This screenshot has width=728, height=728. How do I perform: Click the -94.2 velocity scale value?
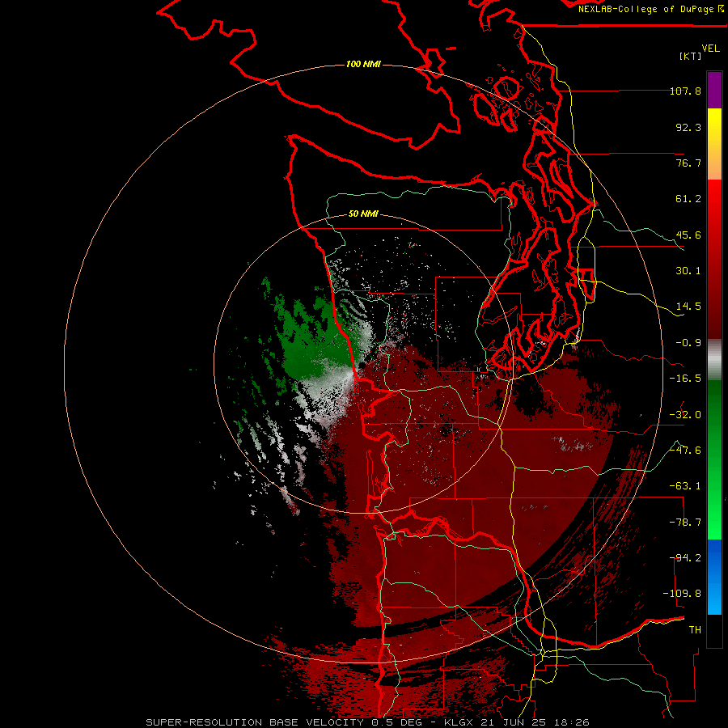click(685, 558)
